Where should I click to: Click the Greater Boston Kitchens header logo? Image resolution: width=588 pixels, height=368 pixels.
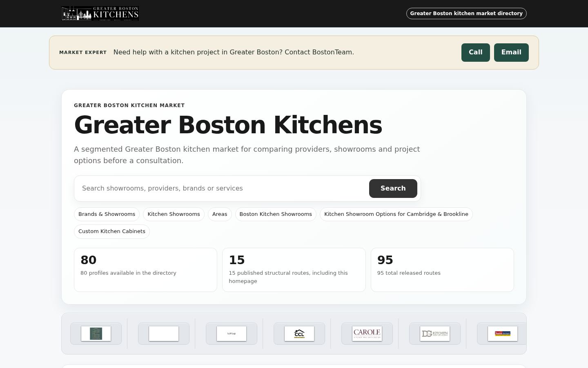pos(100,13)
